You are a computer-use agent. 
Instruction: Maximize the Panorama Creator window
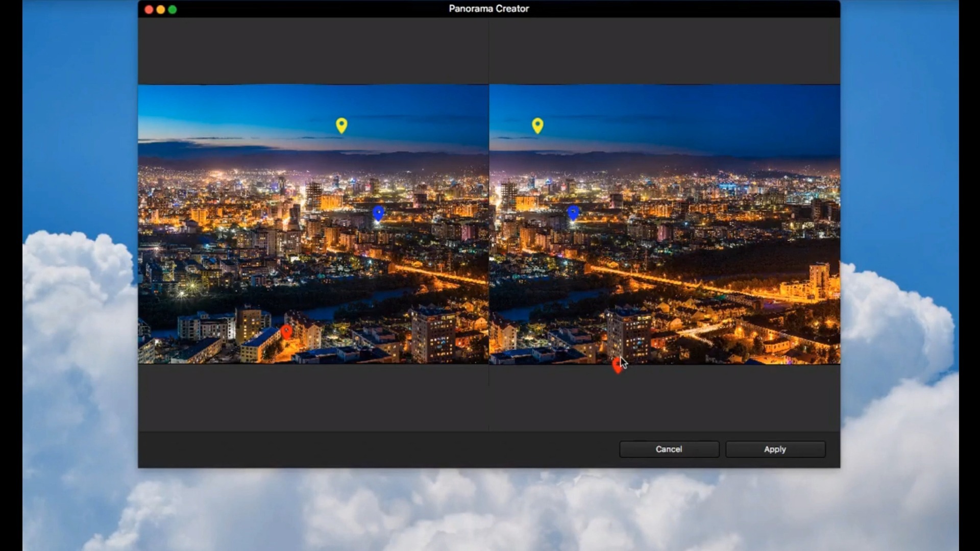point(173,9)
